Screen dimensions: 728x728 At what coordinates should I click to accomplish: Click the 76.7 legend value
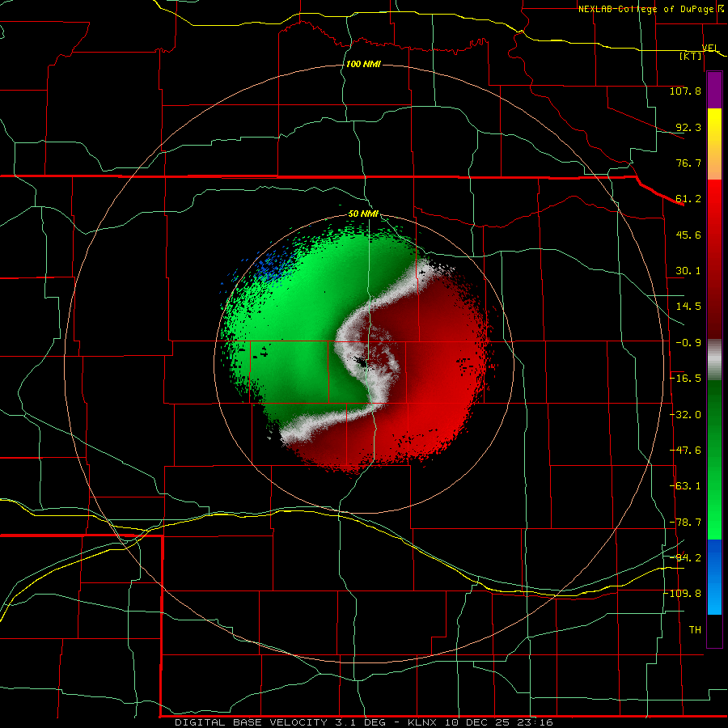tap(688, 163)
